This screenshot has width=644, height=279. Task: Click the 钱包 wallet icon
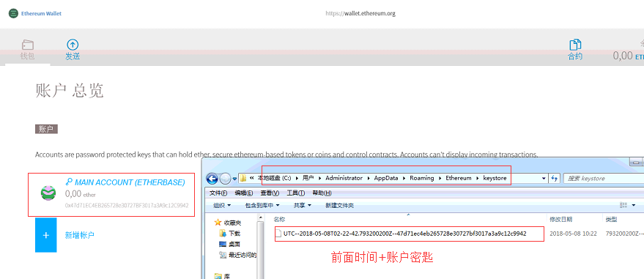[28, 45]
